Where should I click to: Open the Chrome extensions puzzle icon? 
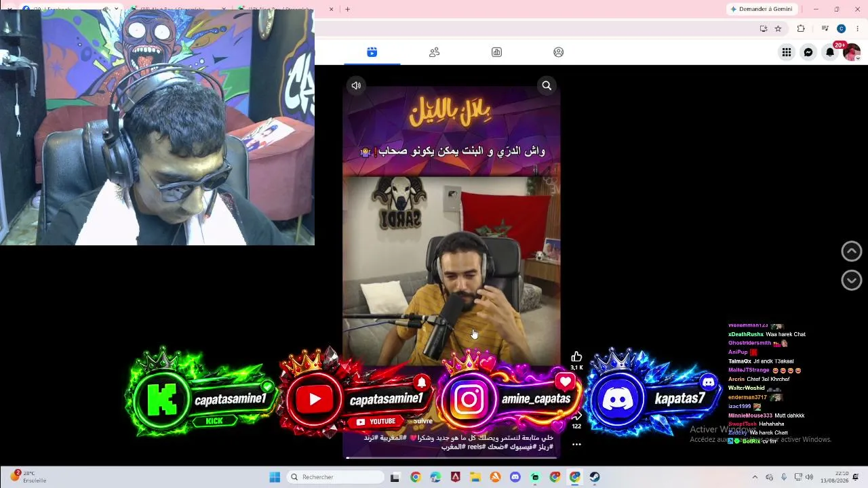pos(801,28)
